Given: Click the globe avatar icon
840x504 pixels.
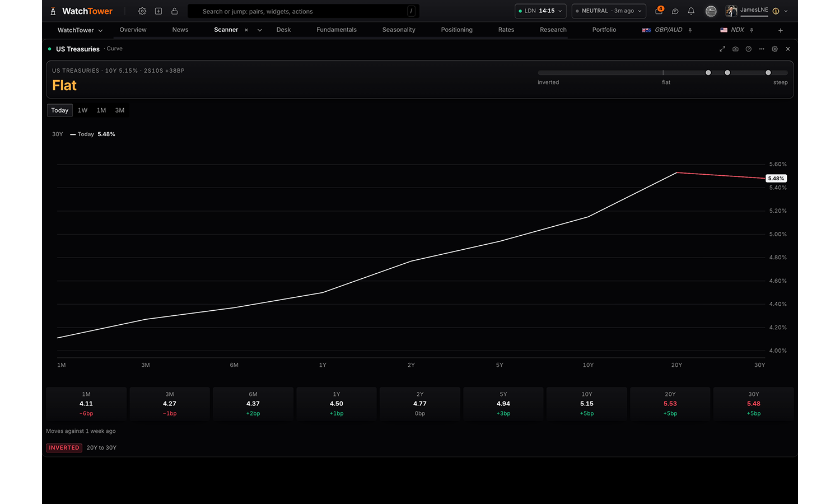Looking at the screenshot, I should pyautogui.click(x=711, y=11).
